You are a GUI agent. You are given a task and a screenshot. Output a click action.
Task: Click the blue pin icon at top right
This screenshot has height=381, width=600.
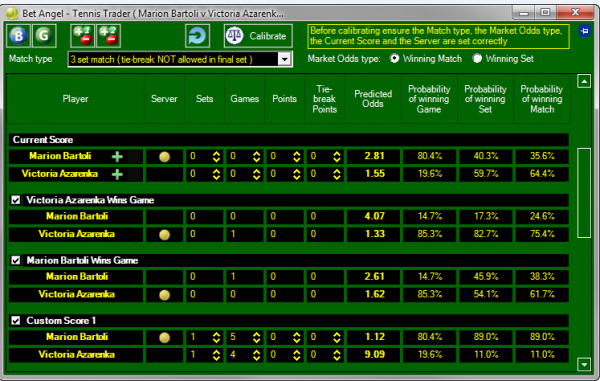coord(584,31)
